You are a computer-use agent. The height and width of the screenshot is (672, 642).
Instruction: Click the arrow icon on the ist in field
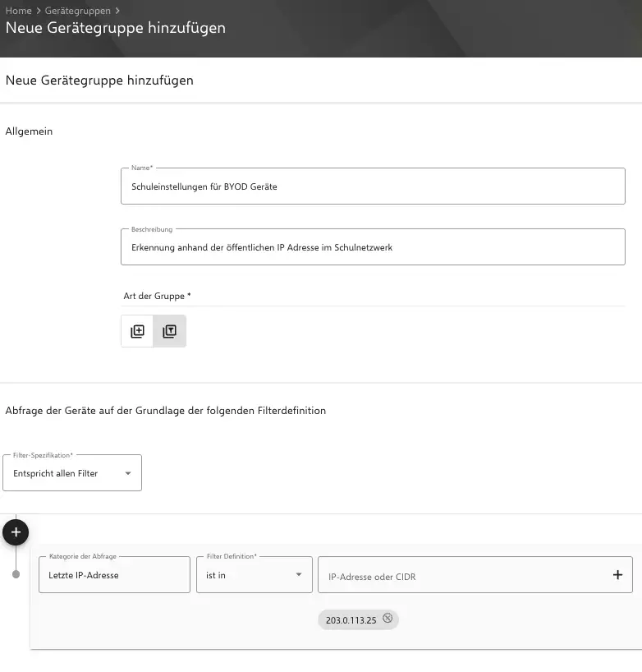click(300, 574)
